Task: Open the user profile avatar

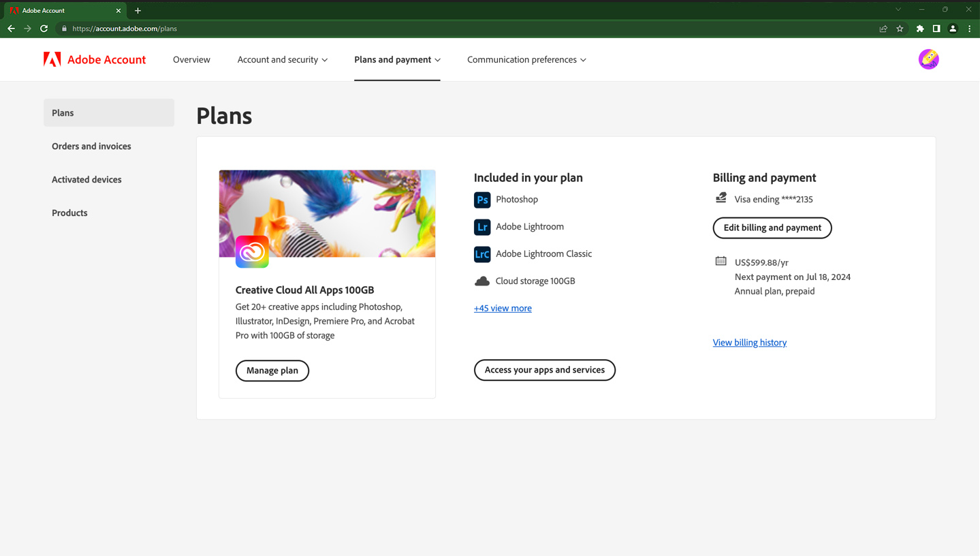Action: click(x=928, y=59)
